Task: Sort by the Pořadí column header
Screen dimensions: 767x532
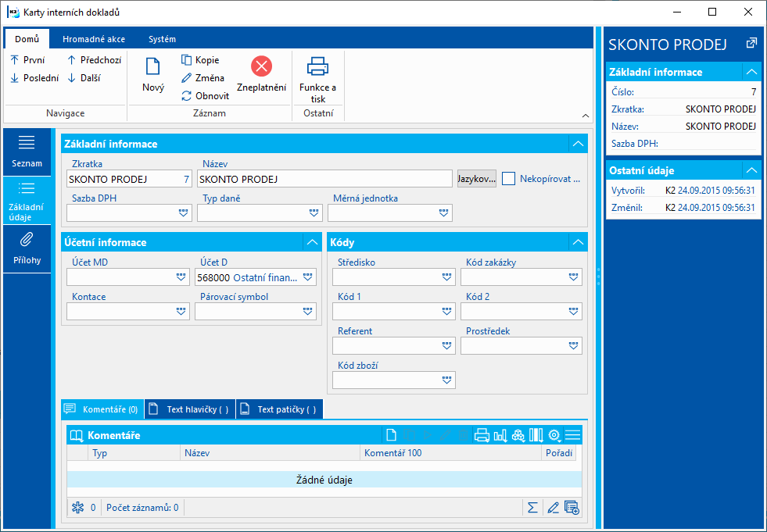Action: pyautogui.click(x=559, y=453)
